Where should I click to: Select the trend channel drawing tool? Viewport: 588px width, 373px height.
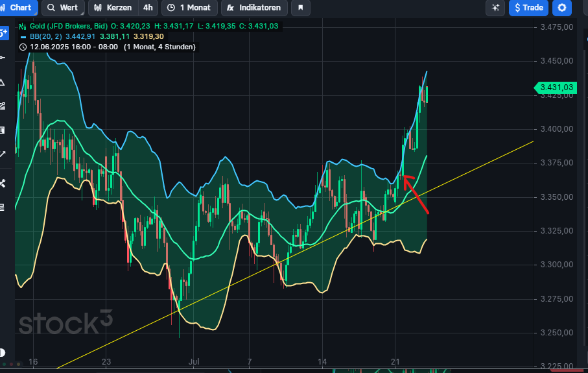3,106
